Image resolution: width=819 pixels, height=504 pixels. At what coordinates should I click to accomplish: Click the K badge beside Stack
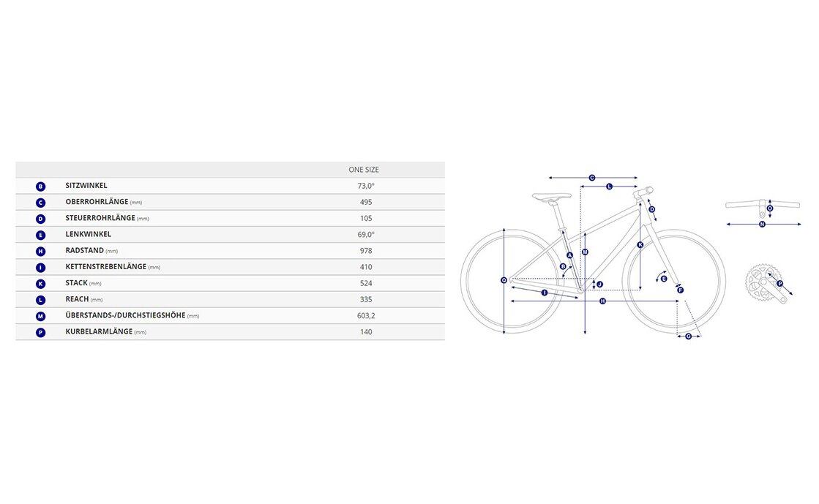point(40,284)
